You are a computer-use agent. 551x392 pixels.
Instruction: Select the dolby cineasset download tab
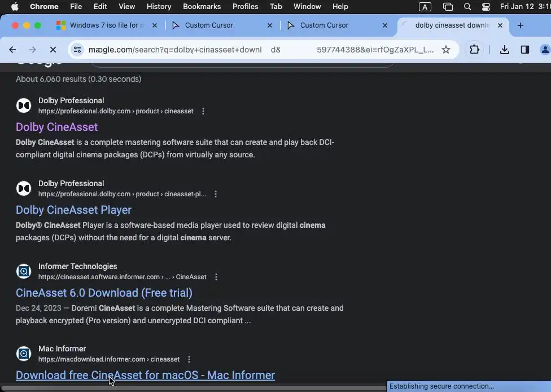click(x=452, y=25)
